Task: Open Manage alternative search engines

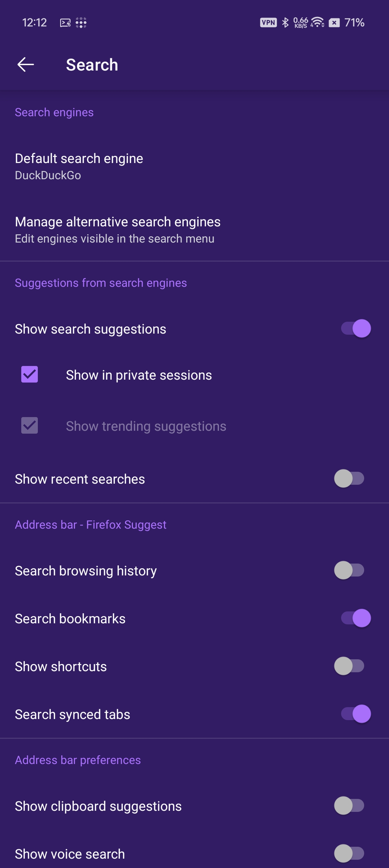Action: pyautogui.click(x=118, y=230)
